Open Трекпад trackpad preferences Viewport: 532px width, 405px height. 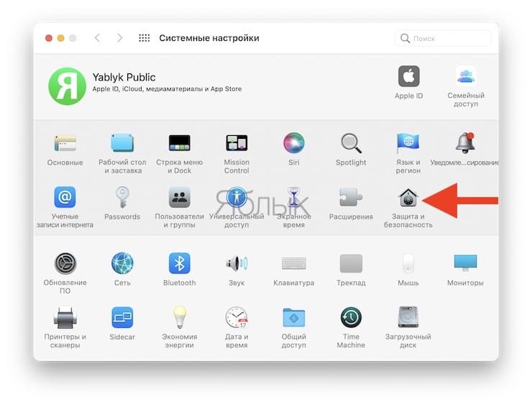click(x=351, y=263)
